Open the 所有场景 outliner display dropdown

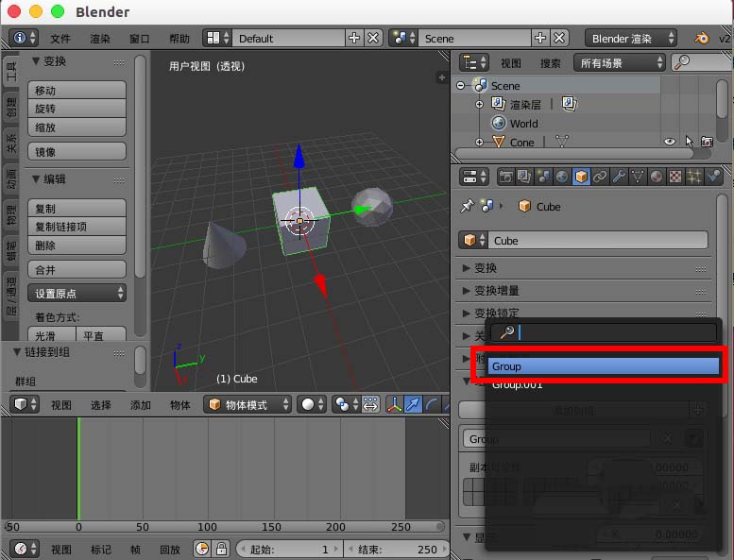coord(620,62)
